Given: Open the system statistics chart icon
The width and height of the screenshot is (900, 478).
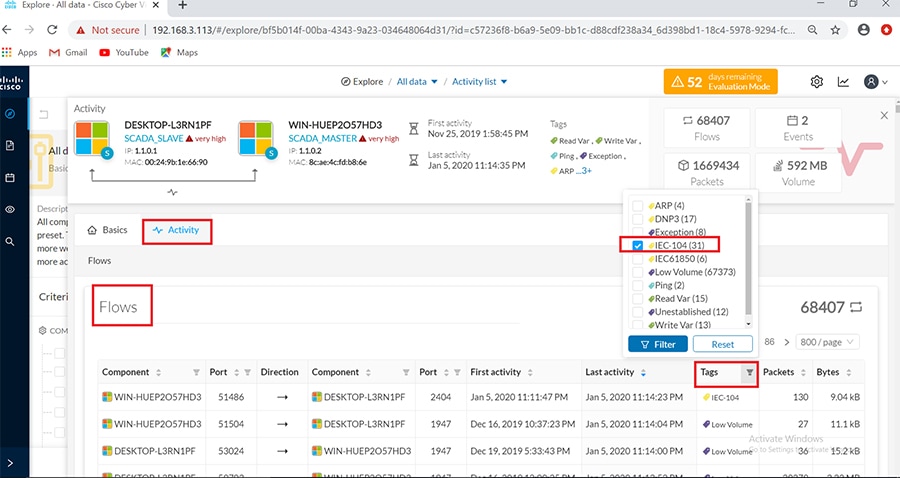Looking at the screenshot, I should [843, 82].
